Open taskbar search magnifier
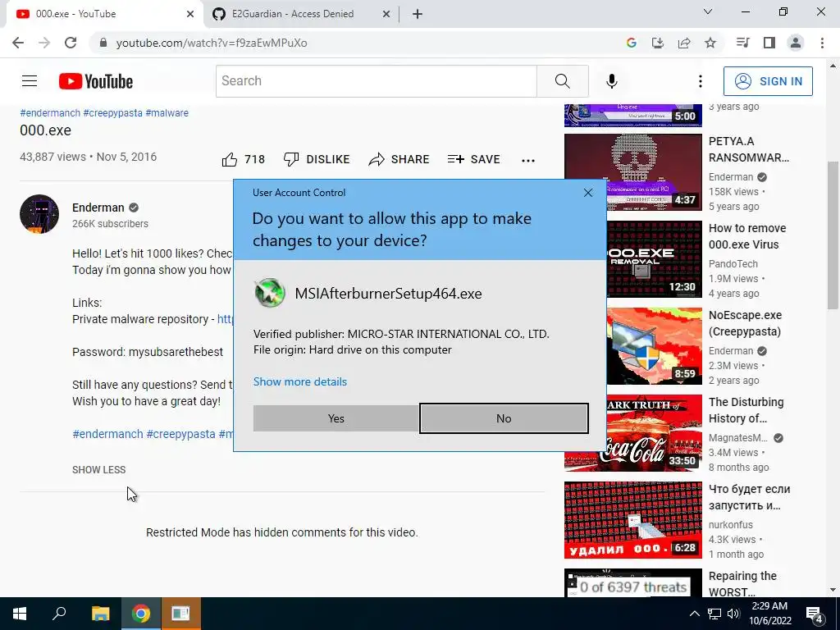Viewport: 840px width, 630px height. (x=59, y=614)
